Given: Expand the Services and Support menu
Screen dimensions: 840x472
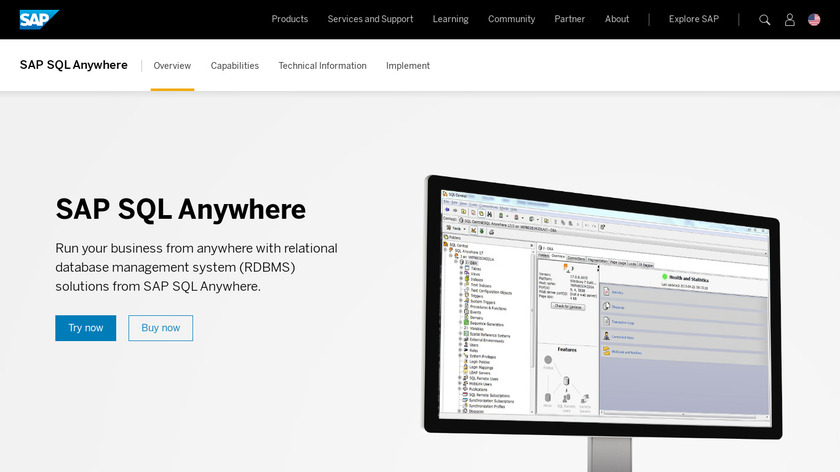Looking at the screenshot, I should (370, 19).
